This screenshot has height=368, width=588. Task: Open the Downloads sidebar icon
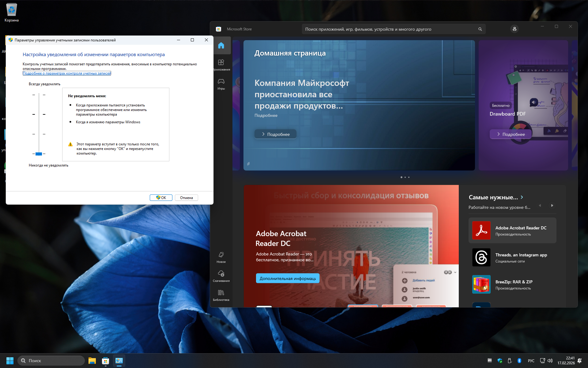pos(221,276)
